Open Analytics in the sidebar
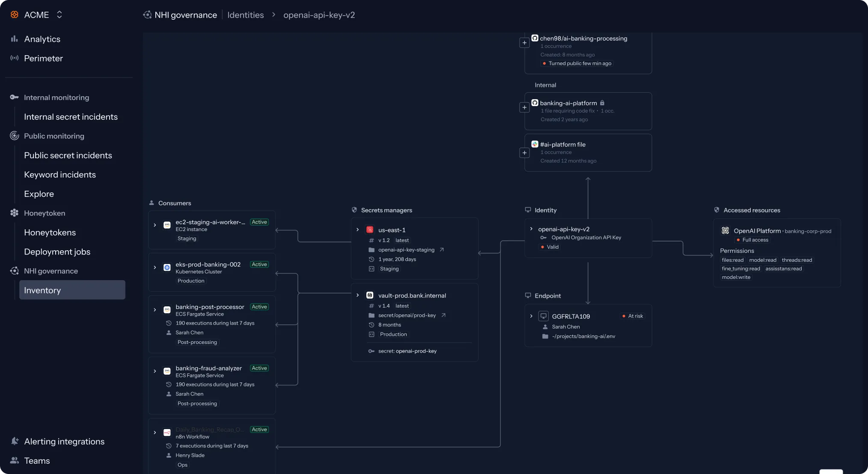This screenshot has width=868, height=474. [x=42, y=39]
